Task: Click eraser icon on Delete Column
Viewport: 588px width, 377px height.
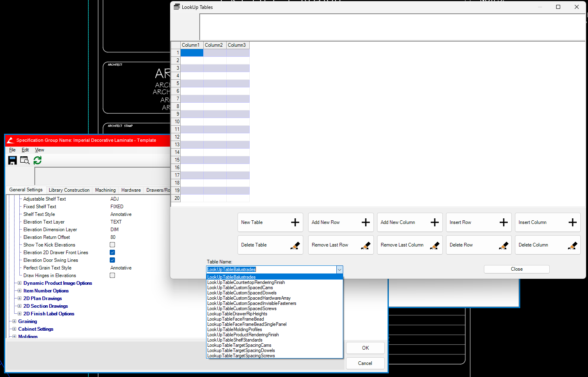Action: pos(573,245)
